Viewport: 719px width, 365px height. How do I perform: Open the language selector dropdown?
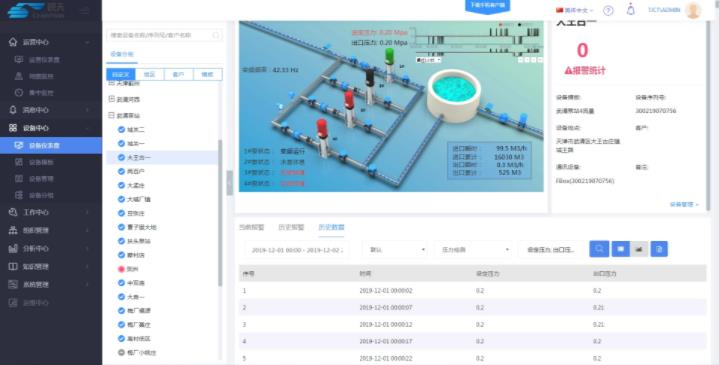[575, 10]
